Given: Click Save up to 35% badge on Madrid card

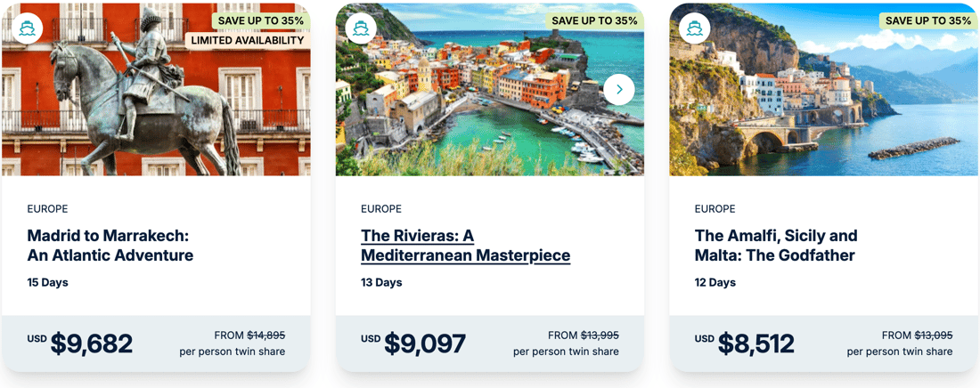Looking at the screenshot, I should (261, 20).
